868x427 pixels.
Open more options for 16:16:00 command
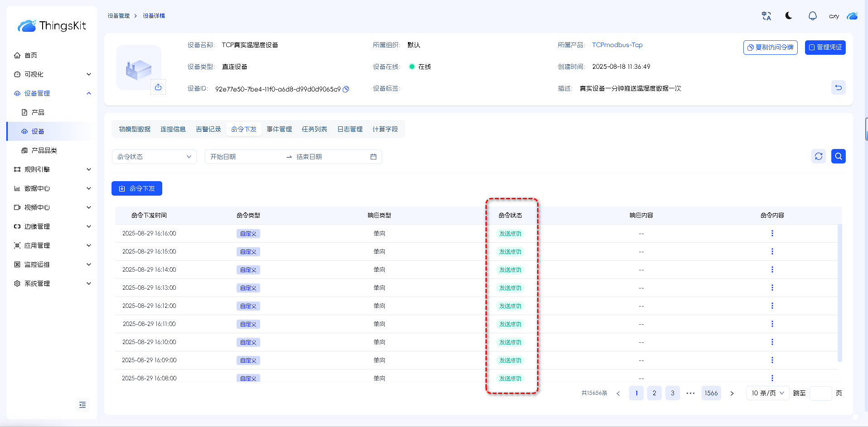pos(772,233)
